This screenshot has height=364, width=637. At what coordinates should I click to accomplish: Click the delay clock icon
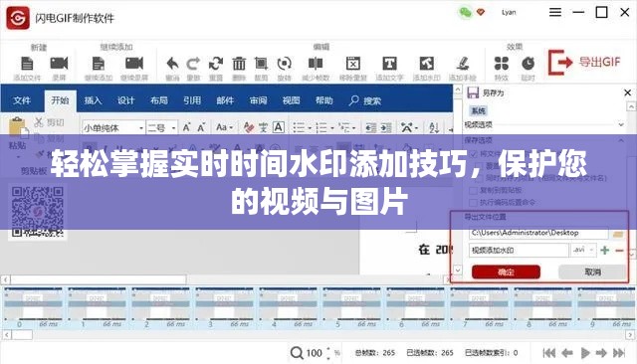pyautogui.click(x=528, y=64)
